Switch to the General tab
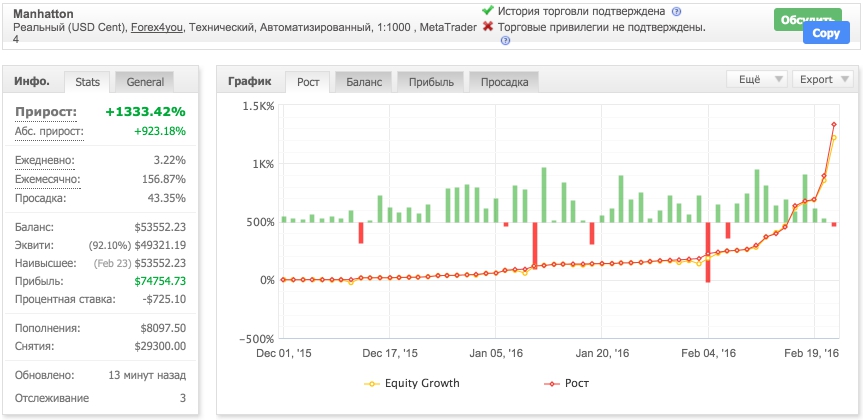Viewport: 863px width, 420px height. (x=145, y=82)
